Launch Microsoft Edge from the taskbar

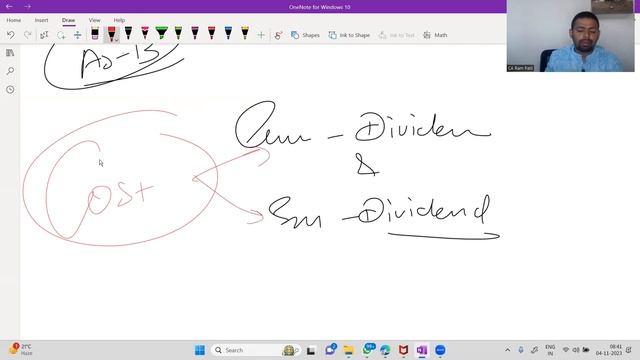click(385, 350)
